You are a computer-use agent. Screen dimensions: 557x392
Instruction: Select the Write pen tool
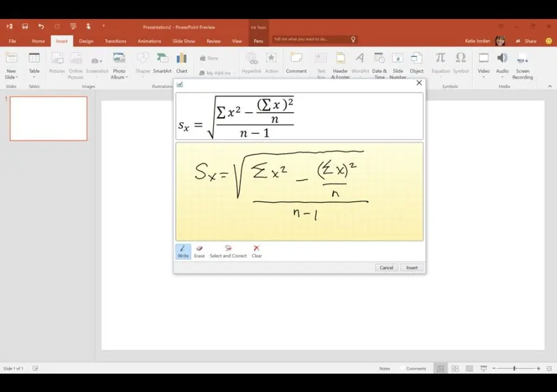[x=183, y=251]
